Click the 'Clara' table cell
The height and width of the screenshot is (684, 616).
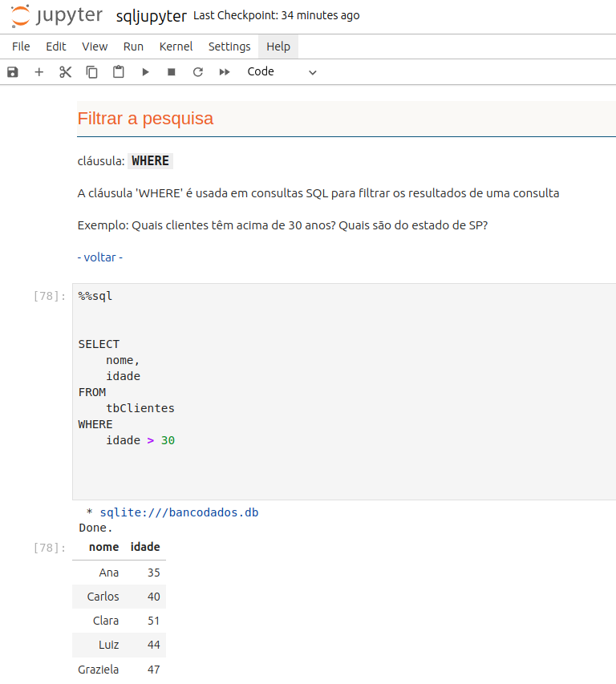106,621
